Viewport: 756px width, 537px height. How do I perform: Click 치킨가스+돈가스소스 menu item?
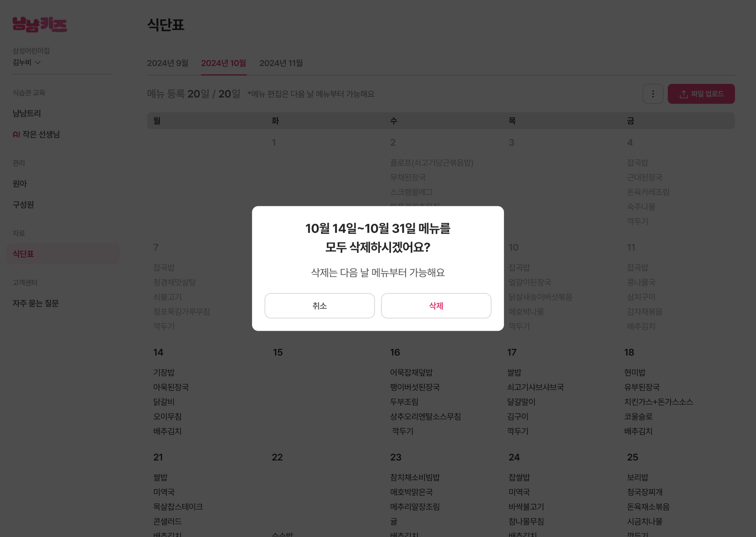click(x=659, y=402)
